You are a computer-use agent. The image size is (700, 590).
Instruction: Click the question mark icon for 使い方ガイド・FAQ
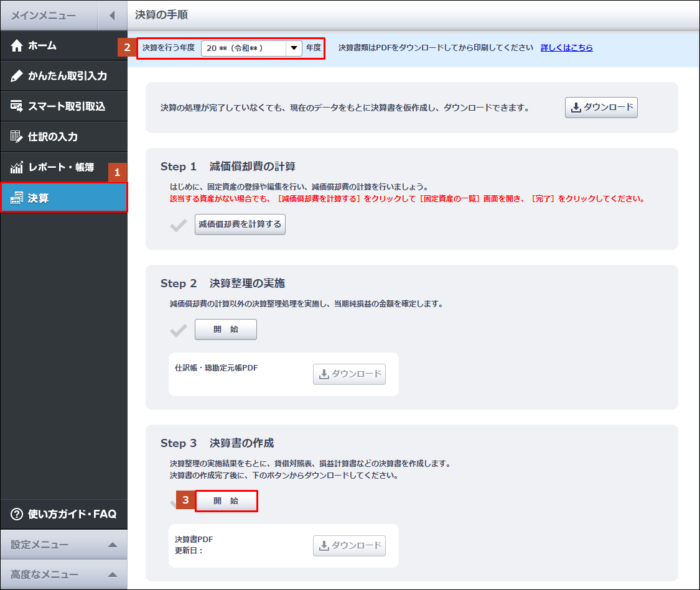[x=17, y=514]
